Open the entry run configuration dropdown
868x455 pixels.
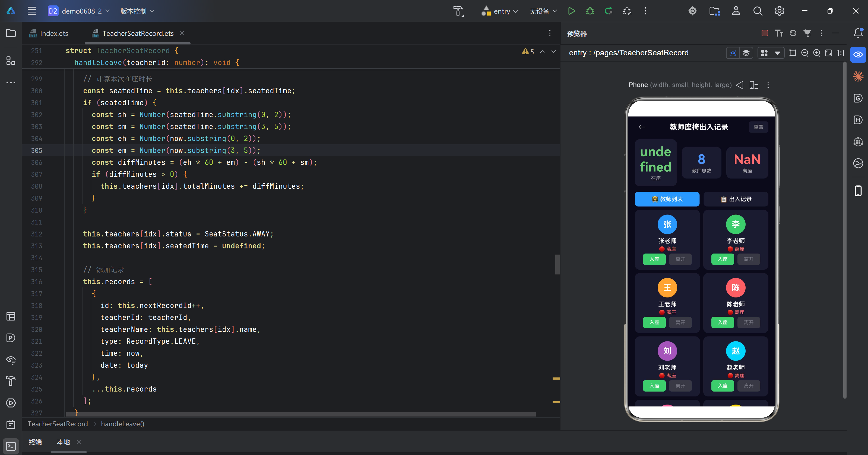click(x=500, y=11)
